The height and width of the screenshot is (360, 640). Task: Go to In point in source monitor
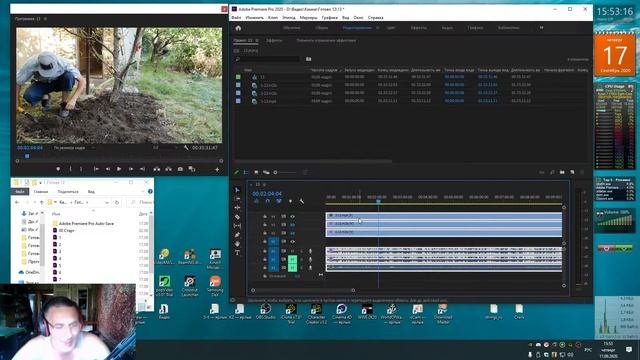tap(96, 169)
